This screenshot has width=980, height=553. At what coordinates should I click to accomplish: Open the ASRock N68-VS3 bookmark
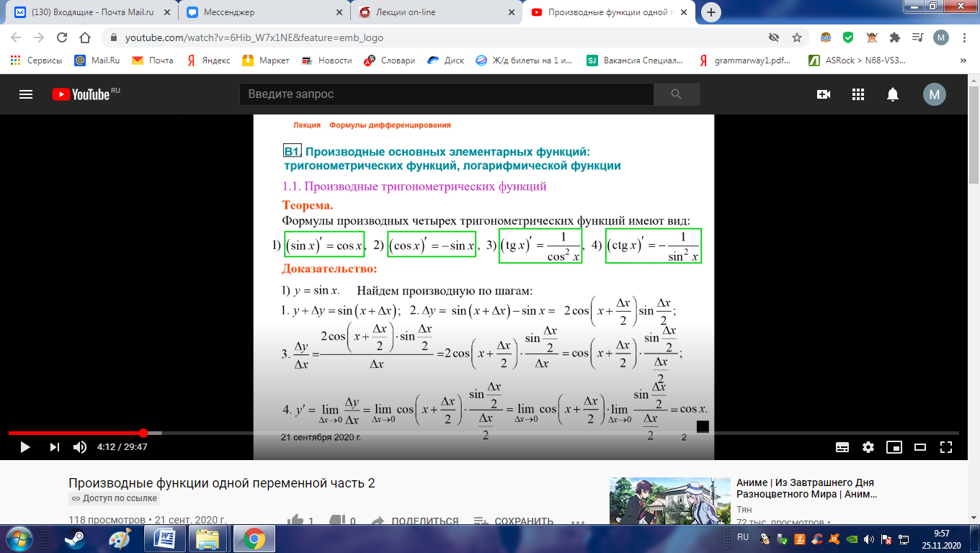pyautogui.click(x=857, y=60)
